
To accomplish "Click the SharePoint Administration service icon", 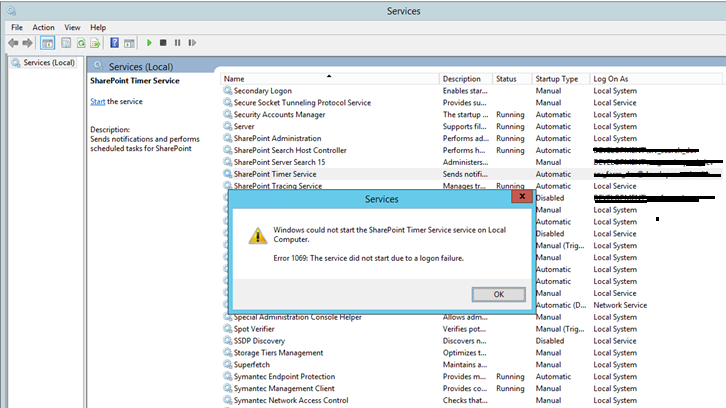I will (x=227, y=138).
